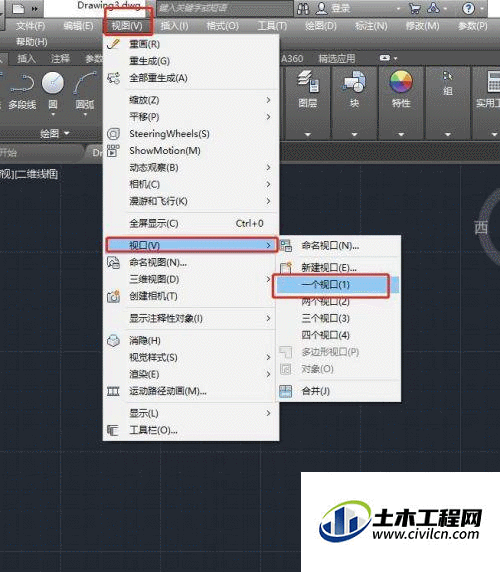
Task: Open the Autodesk shopping cart icon
Action: (x=415, y=8)
